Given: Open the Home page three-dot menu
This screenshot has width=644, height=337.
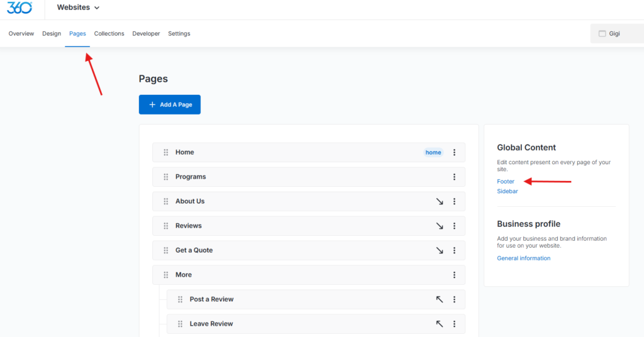Looking at the screenshot, I should 454,152.
